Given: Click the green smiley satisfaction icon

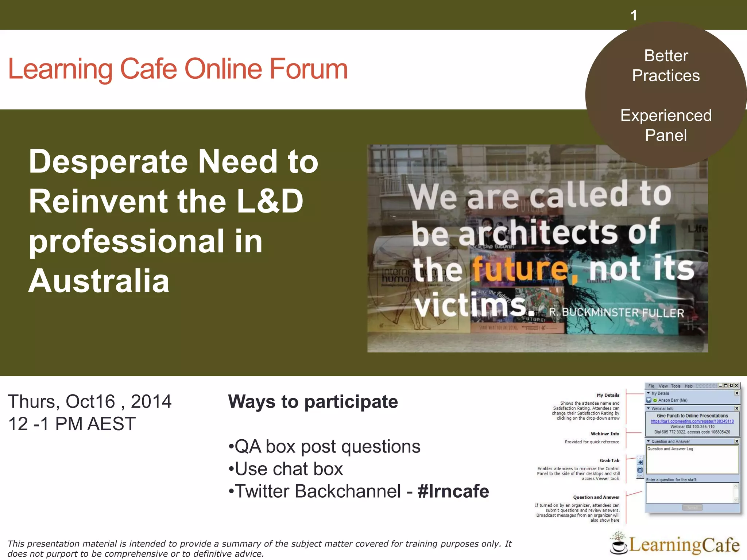Looking at the screenshot, I should pyautogui.click(x=655, y=400).
